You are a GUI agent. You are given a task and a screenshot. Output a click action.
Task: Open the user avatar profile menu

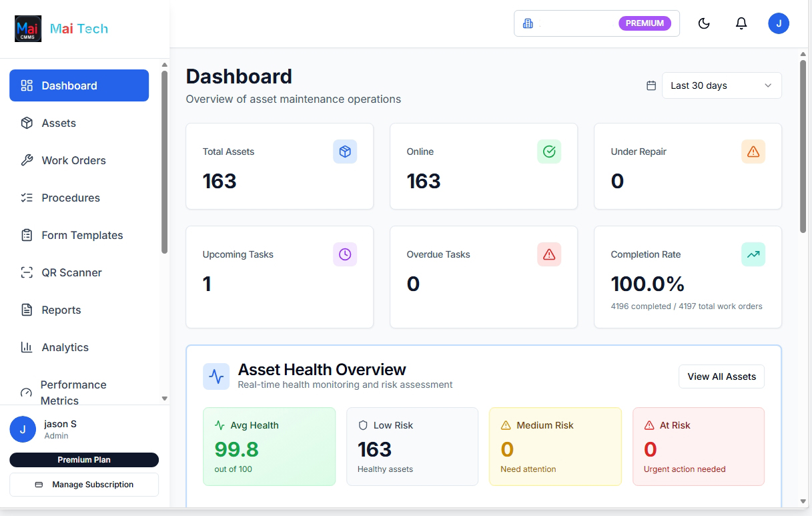779,23
